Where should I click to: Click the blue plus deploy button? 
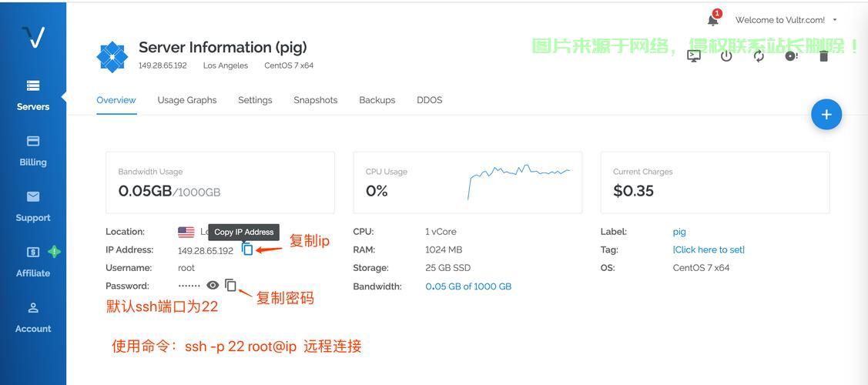(826, 115)
